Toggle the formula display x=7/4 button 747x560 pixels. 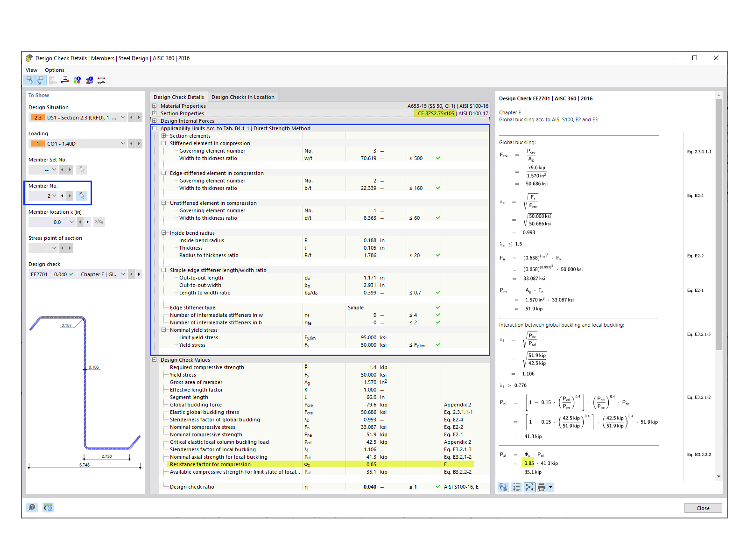[x=529, y=487]
